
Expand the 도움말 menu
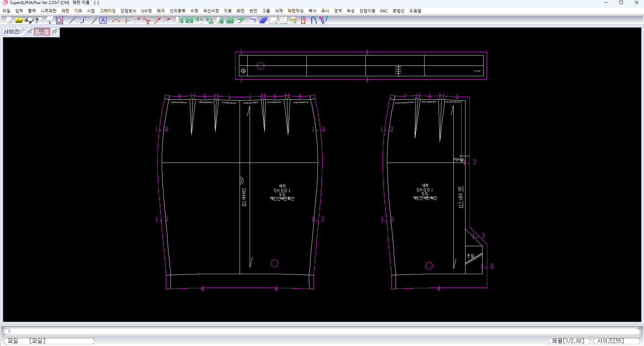415,11
